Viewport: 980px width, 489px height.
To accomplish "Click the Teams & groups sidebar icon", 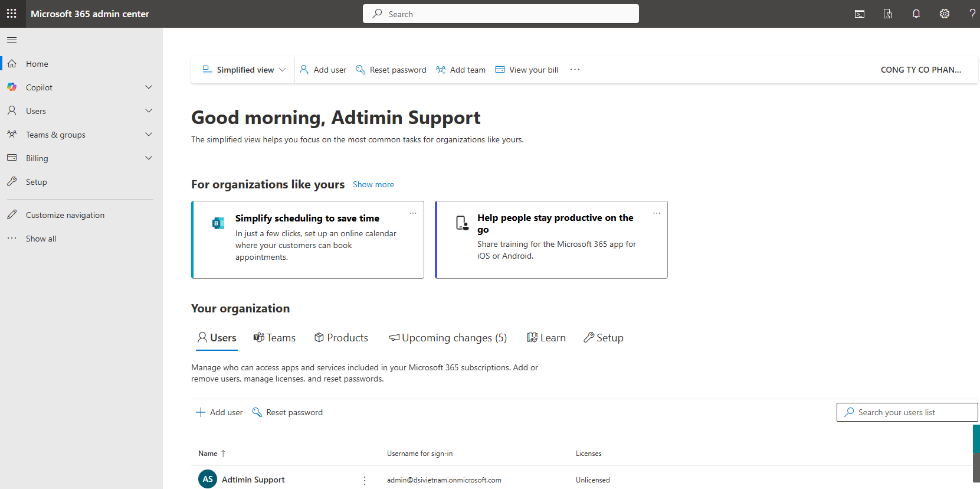I will coord(12,134).
